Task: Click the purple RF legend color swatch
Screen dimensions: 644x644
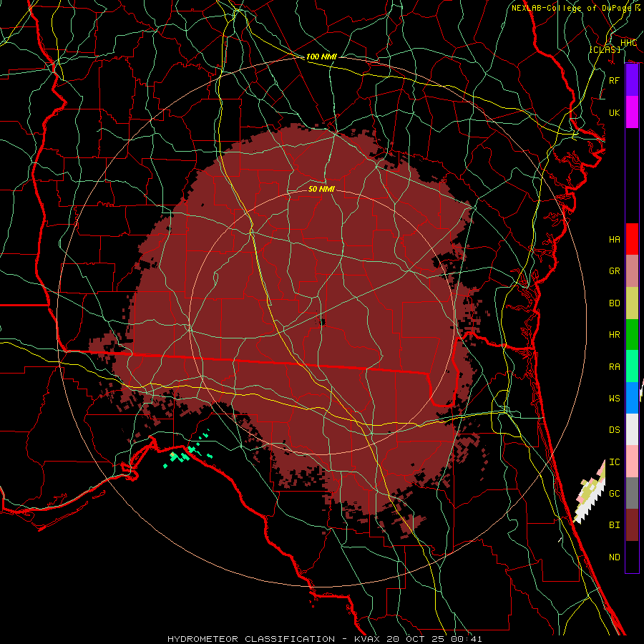Action: click(632, 80)
